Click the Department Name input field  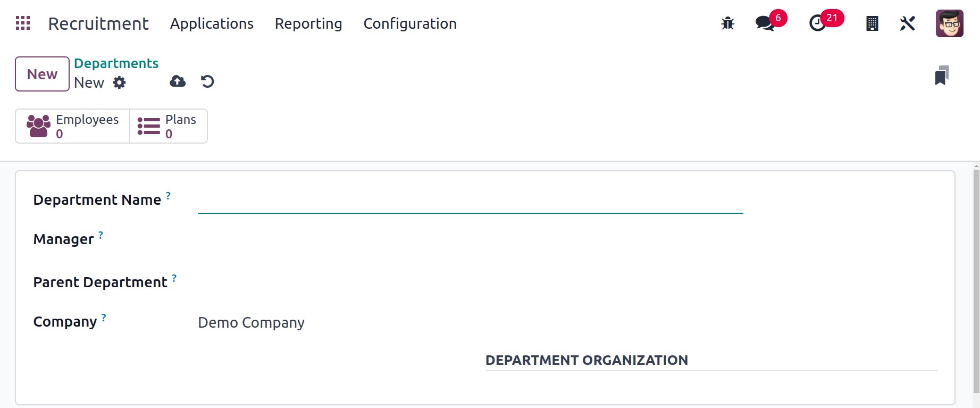(x=471, y=201)
